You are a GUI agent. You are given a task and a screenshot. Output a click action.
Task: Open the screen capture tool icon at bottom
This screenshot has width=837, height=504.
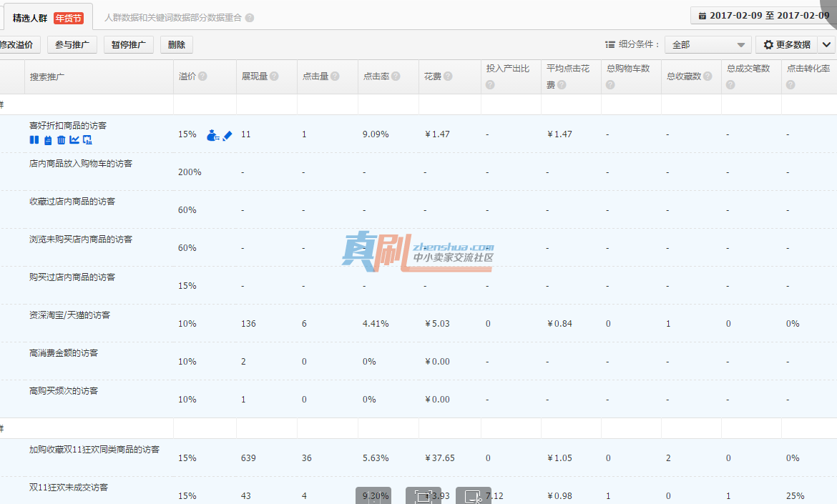tap(424, 496)
